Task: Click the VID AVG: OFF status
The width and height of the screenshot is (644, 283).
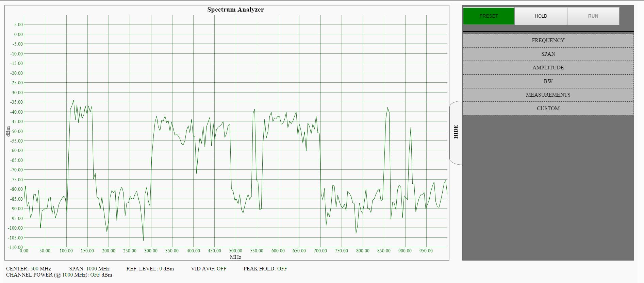Action: 209,269
